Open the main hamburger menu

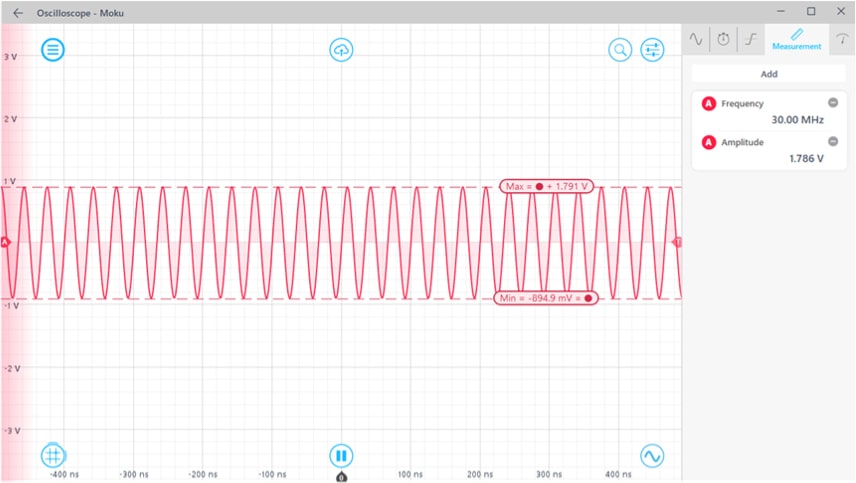pyautogui.click(x=52, y=50)
